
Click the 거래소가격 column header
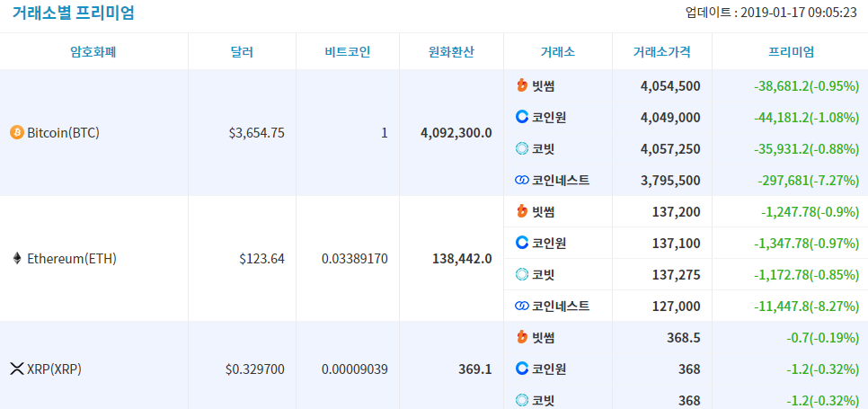coord(662,52)
